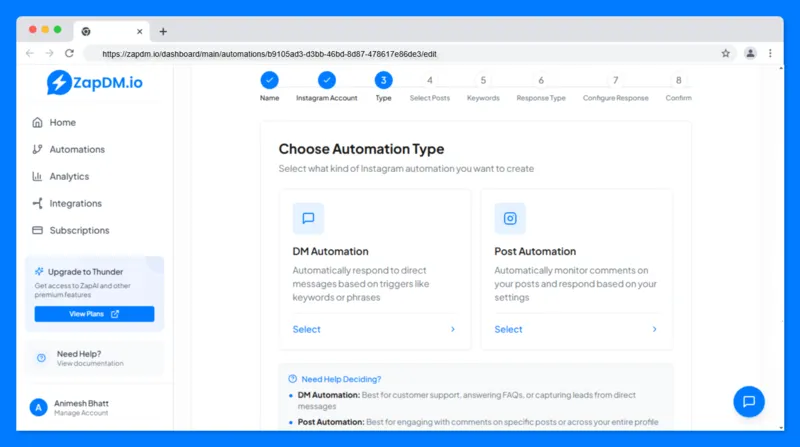Click step 3 Type circle
Screen dimensions: 800x447
tap(384, 80)
